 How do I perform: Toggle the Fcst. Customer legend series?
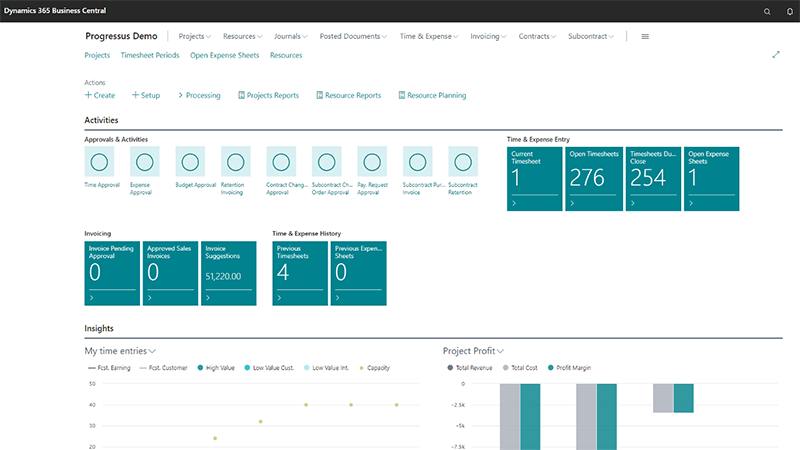coord(163,368)
